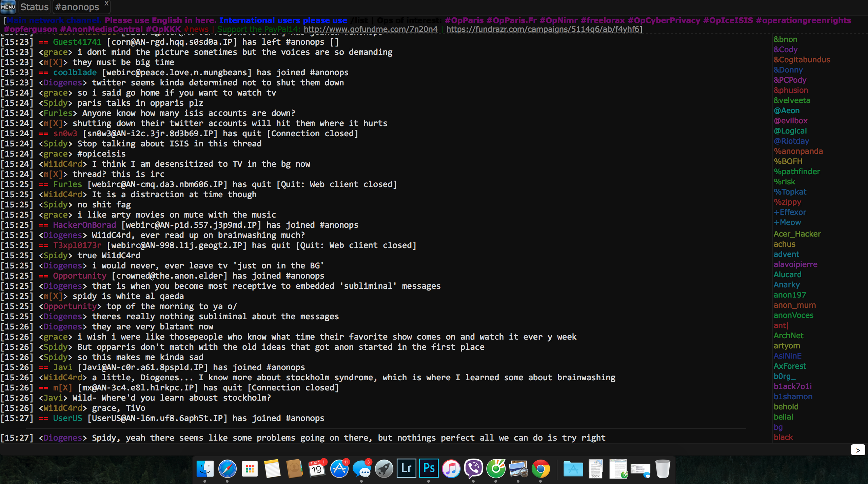Image resolution: width=868 pixels, height=484 pixels.
Task: Open the gofundme.com link in topic
Action: [370, 29]
